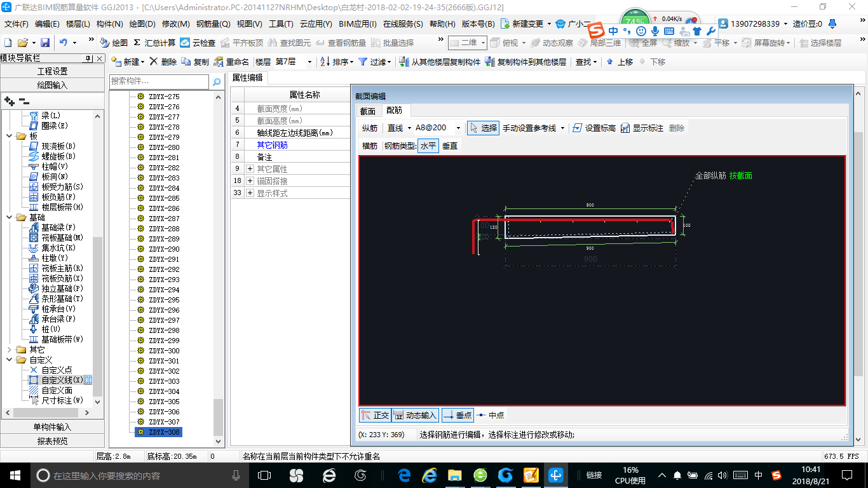Toggle 动态输入 dynamic input

click(x=416, y=415)
